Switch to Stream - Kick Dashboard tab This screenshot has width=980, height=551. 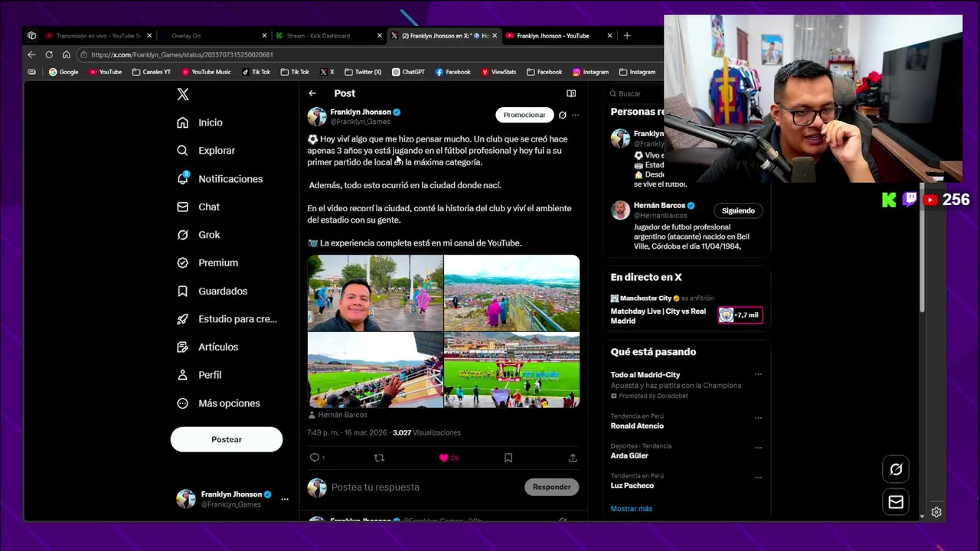[x=328, y=35]
